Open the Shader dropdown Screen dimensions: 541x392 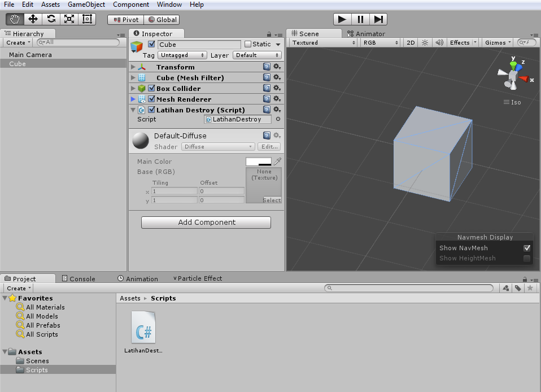(x=217, y=146)
